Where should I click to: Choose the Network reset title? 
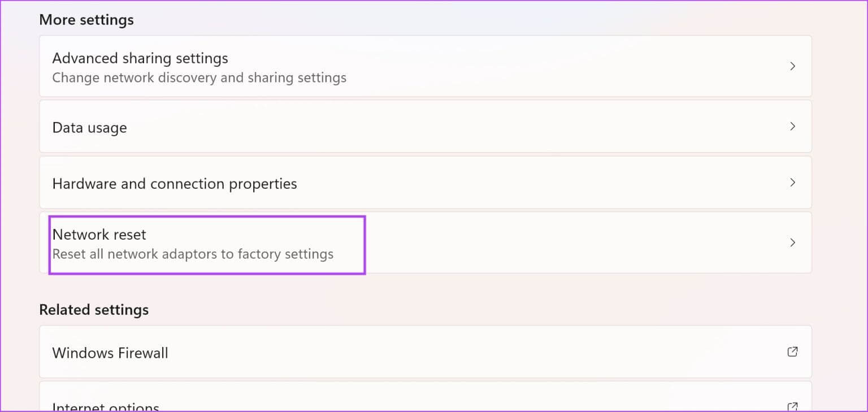(99, 234)
